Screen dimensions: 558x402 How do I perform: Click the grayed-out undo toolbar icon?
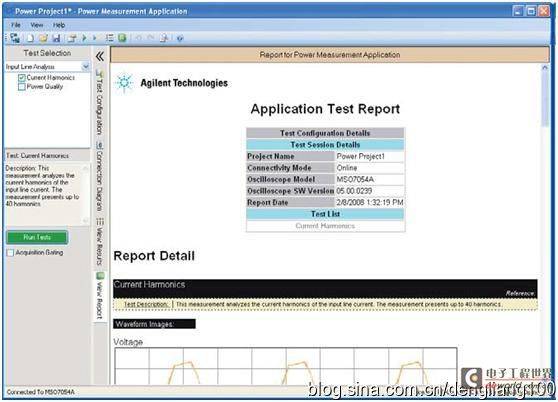[x=138, y=37]
